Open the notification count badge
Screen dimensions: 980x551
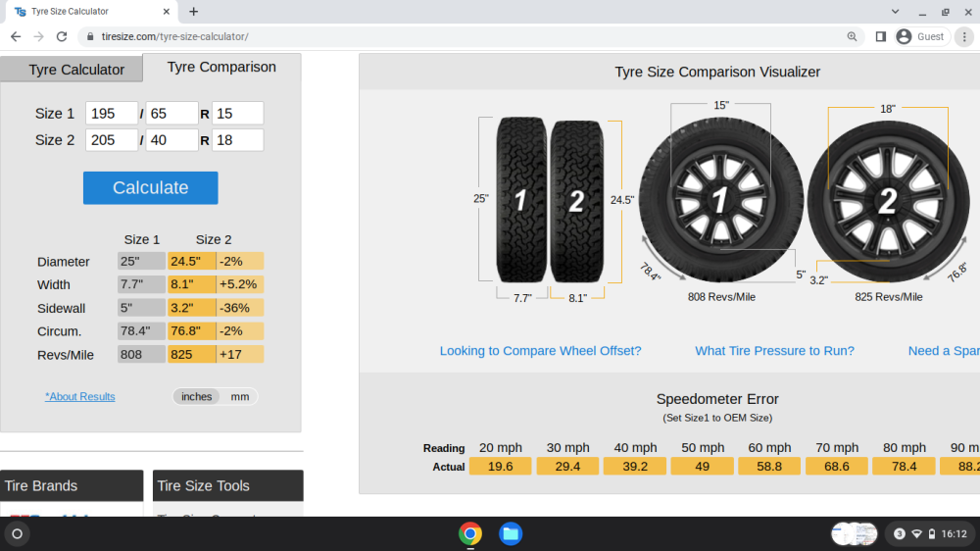pyautogui.click(x=900, y=534)
